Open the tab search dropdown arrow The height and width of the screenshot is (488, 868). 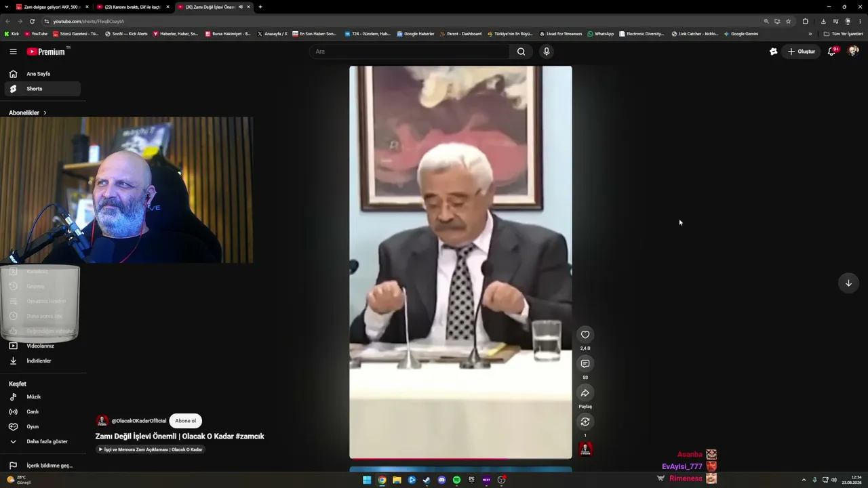coord(7,7)
